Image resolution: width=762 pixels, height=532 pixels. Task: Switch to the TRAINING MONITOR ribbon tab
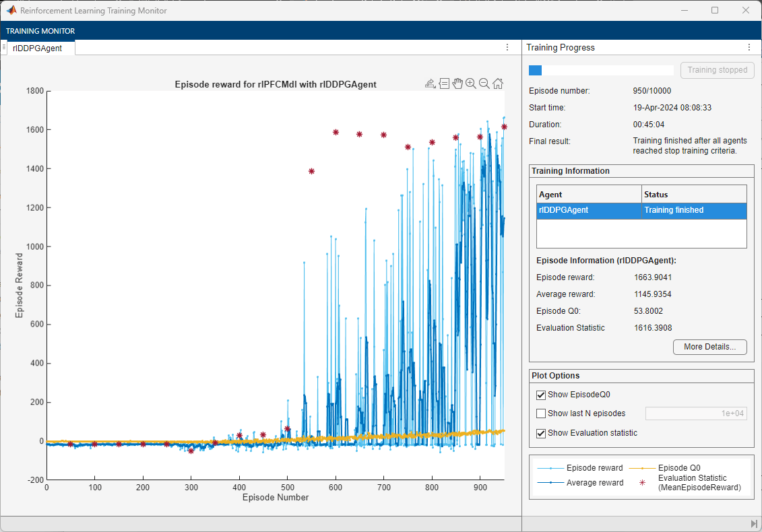(x=40, y=31)
